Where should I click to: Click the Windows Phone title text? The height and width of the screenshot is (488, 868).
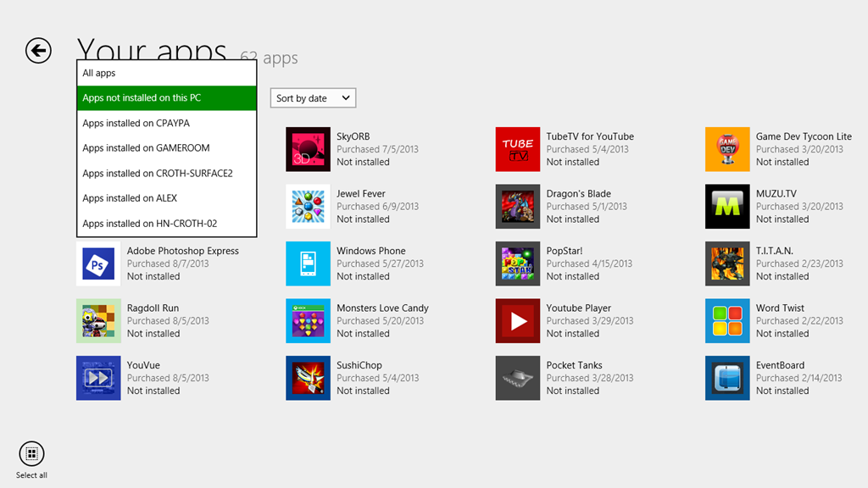pos(371,251)
